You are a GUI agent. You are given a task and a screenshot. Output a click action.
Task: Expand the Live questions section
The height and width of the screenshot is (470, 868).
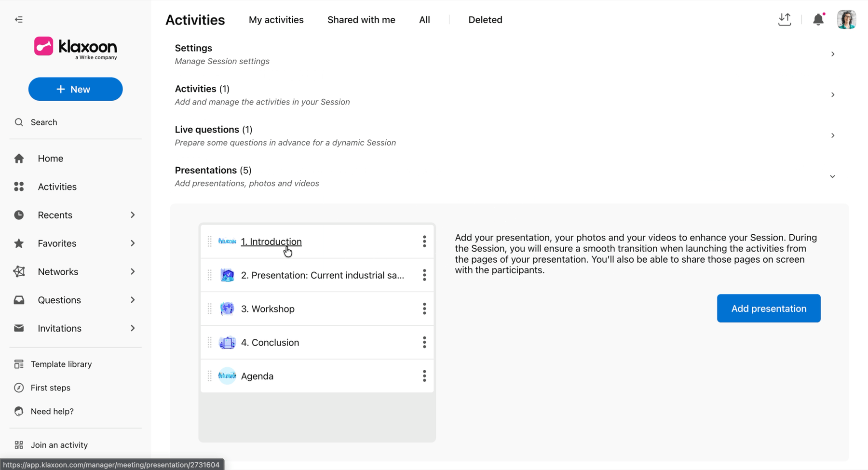point(833,135)
